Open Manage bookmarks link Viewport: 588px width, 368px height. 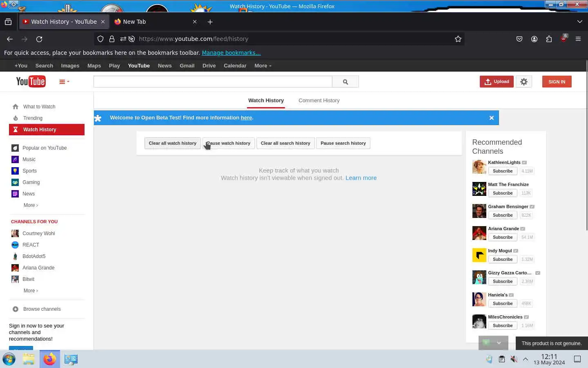pyautogui.click(x=231, y=53)
